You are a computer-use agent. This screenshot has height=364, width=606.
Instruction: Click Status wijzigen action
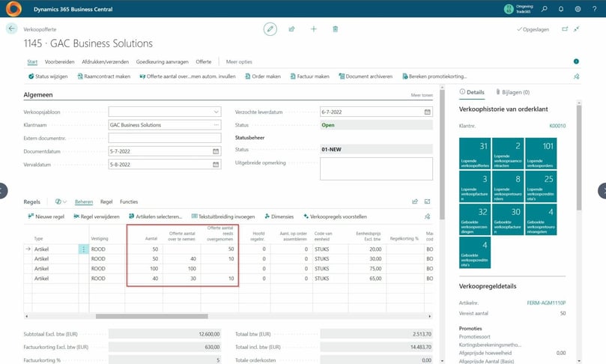pos(48,76)
